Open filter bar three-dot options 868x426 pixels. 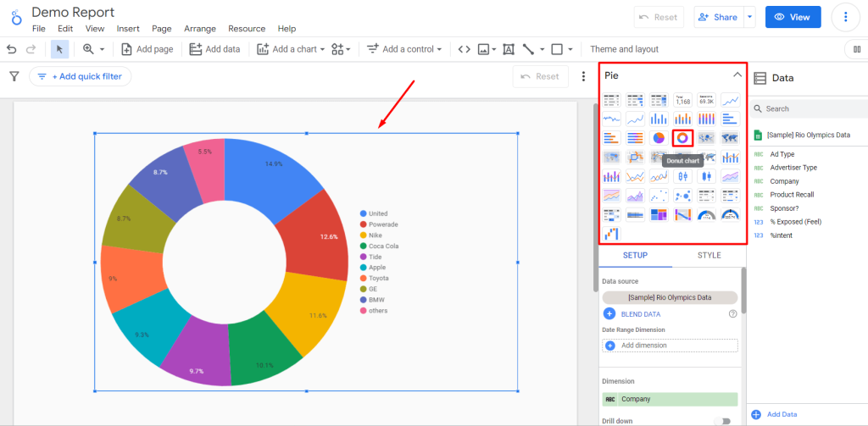point(583,76)
